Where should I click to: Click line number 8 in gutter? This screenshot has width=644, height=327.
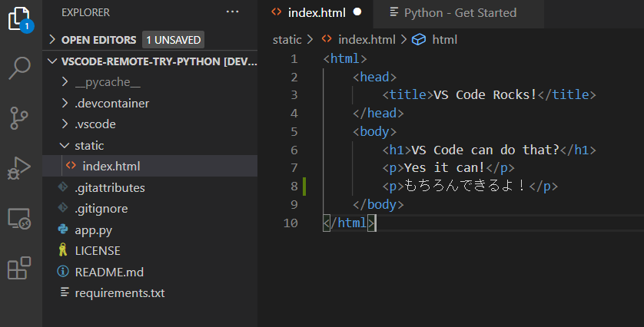click(x=294, y=187)
